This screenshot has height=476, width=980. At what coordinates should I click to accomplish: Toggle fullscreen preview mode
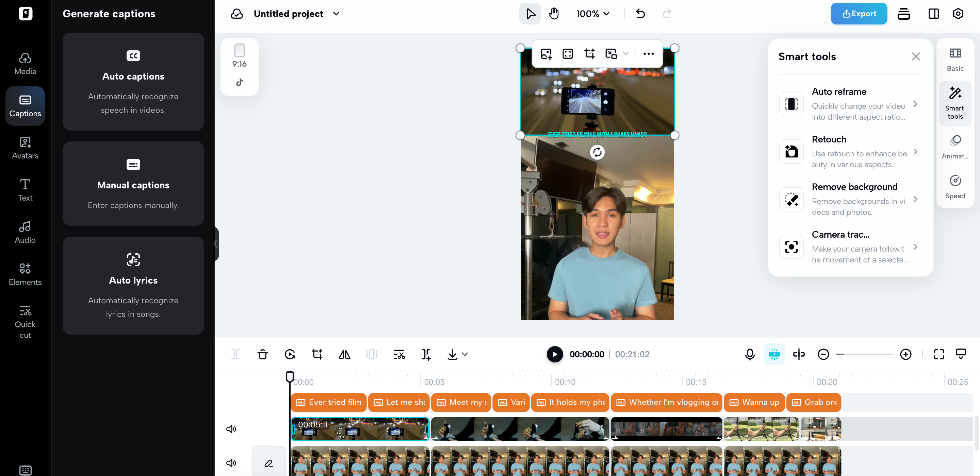coord(938,354)
